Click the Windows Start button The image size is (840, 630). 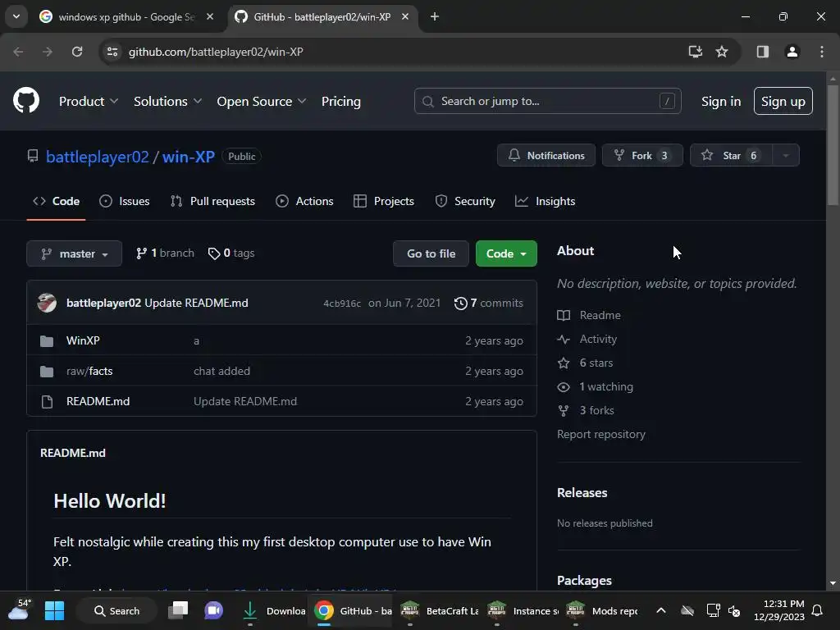tap(54, 610)
